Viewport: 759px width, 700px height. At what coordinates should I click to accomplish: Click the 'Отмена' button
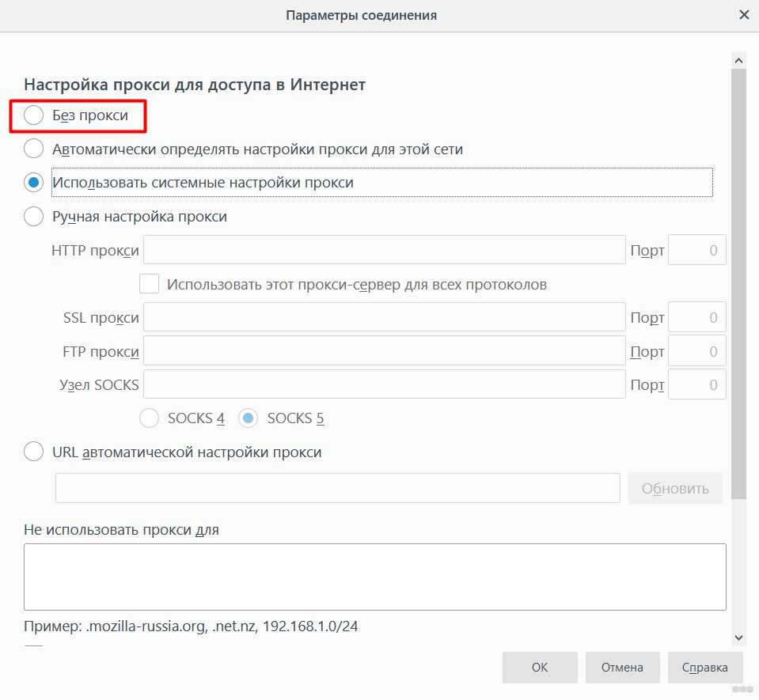(x=623, y=667)
